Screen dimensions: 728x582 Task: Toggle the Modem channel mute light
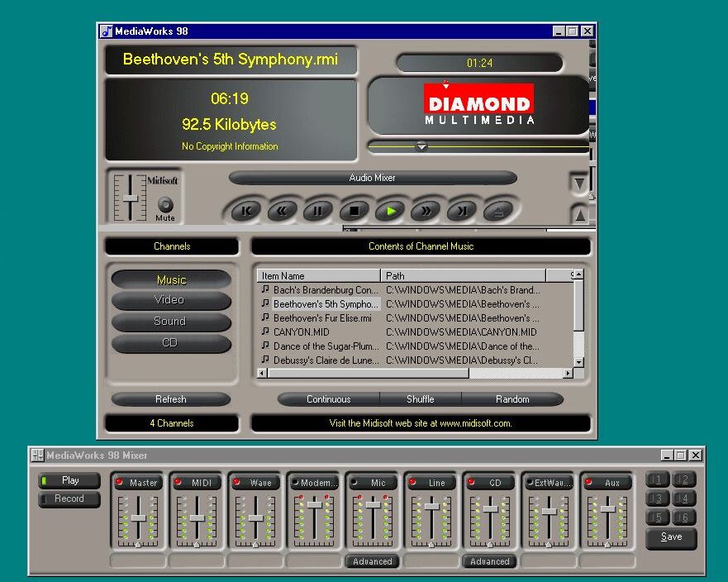tap(295, 482)
